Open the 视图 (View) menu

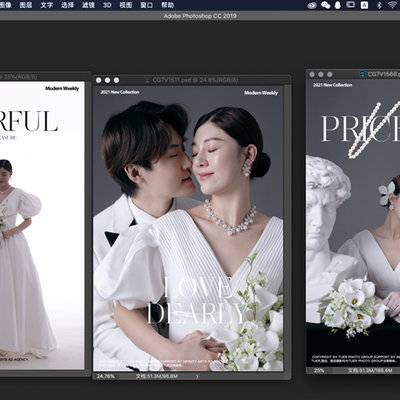[x=126, y=5]
